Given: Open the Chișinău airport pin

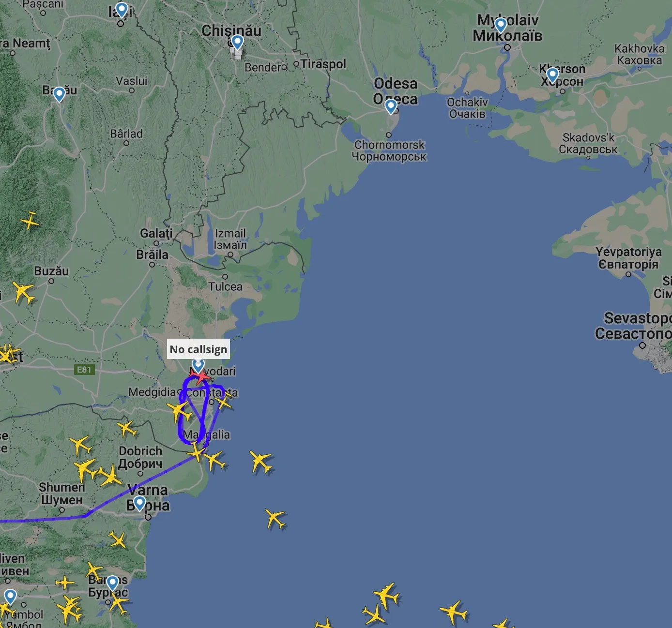Looking at the screenshot, I should [x=237, y=43].
